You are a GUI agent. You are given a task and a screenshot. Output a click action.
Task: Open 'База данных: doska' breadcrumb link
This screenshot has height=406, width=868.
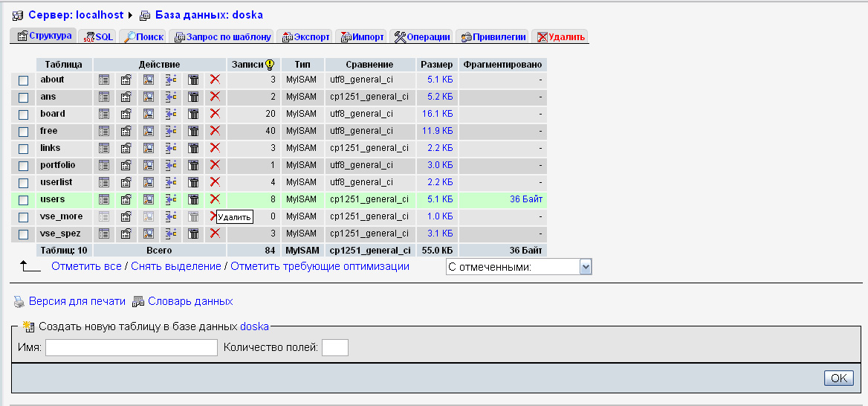pos(210,15)
